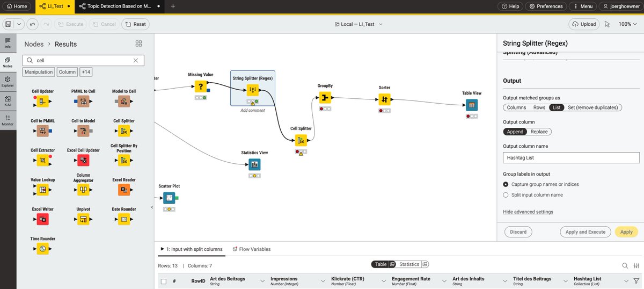The width and height of the screenshot is (644, 289).
Task: Open the Flow Variables tab
Action: tap(252, 249)
